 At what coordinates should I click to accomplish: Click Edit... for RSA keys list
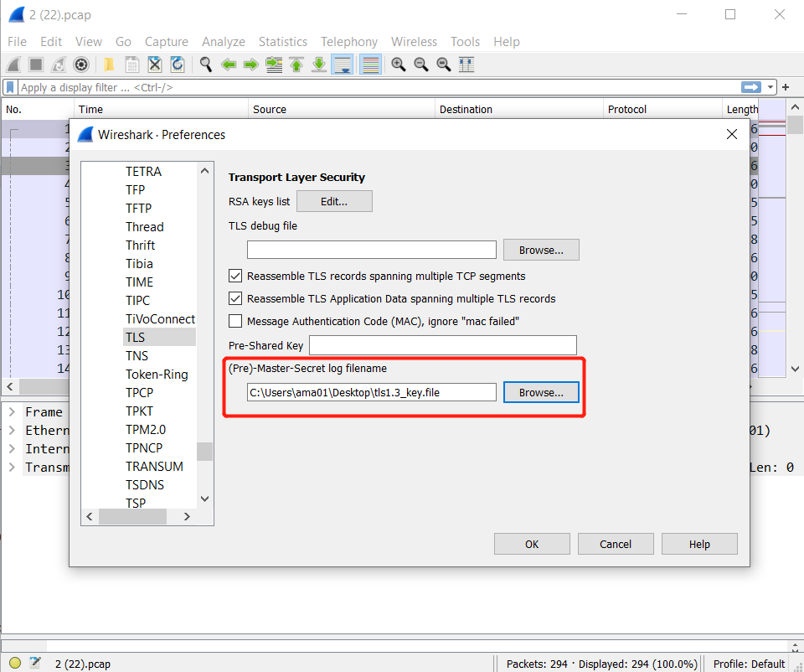[x=334, y=202]
